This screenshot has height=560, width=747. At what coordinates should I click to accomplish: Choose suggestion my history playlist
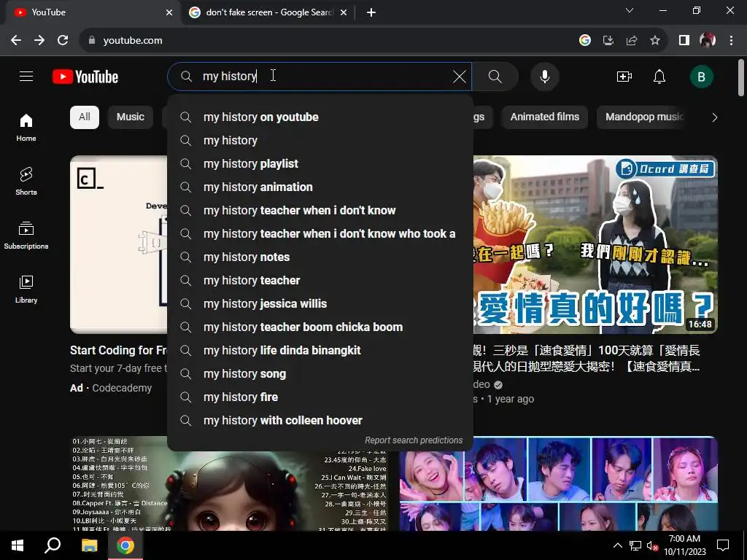click(320, 164)
